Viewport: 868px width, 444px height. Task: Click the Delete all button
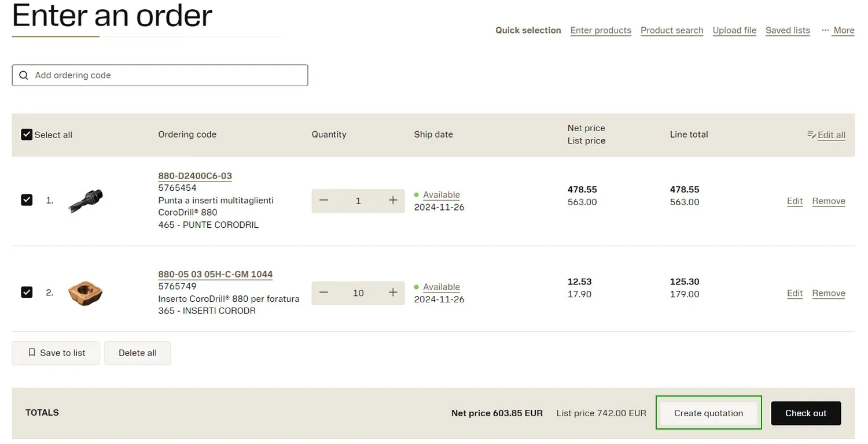pos(137,353)
